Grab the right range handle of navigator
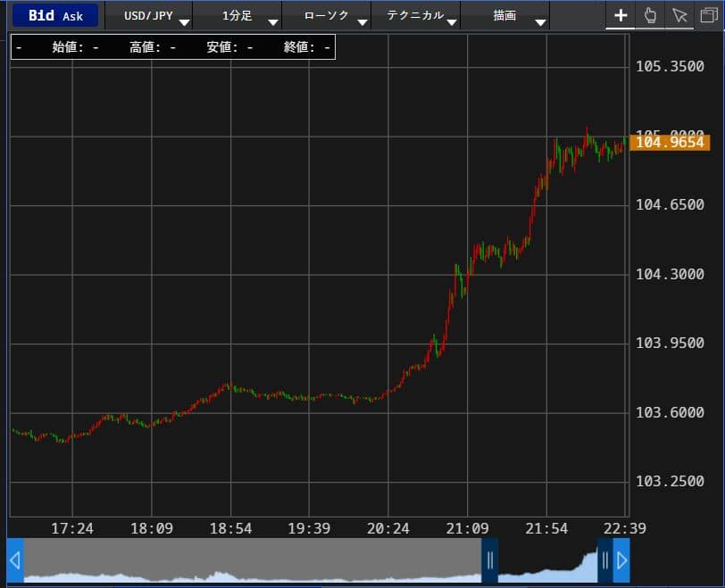The image size is (725, 588). point(604,560)
